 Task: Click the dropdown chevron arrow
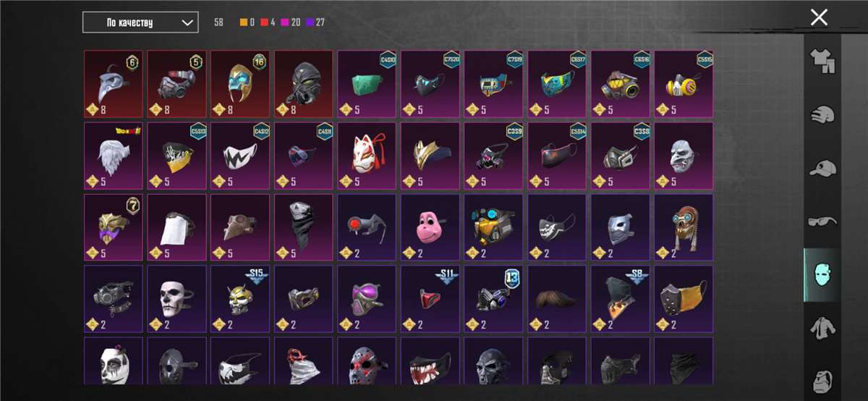(x=187, y=23)
